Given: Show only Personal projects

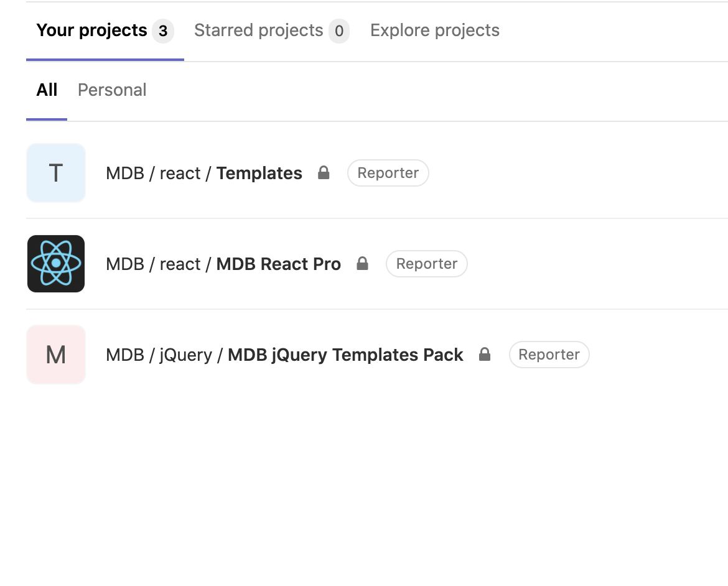Looking at the screenshot, I should point(112,90).
